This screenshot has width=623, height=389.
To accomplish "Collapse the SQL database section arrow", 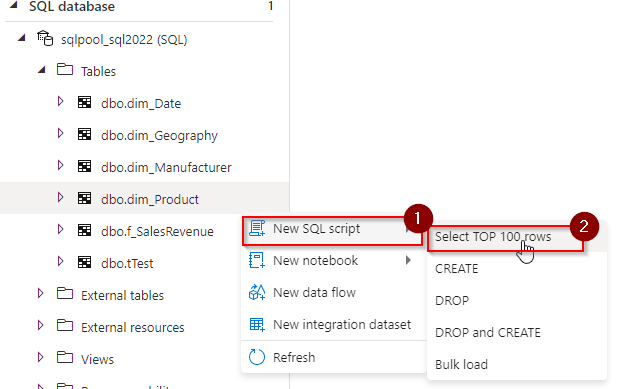I will coord(14,5).
